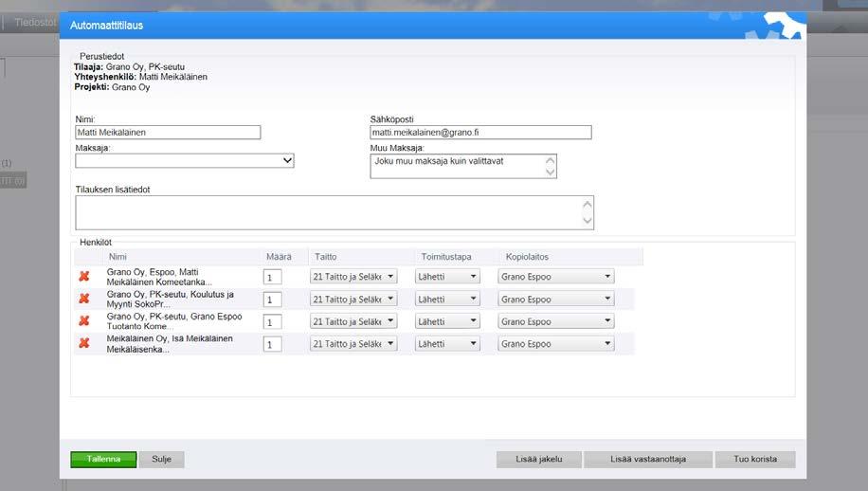The width and height of the screenshot is (868, 491).
Task: Click the Lisää jakelu button
Action: 538,459
